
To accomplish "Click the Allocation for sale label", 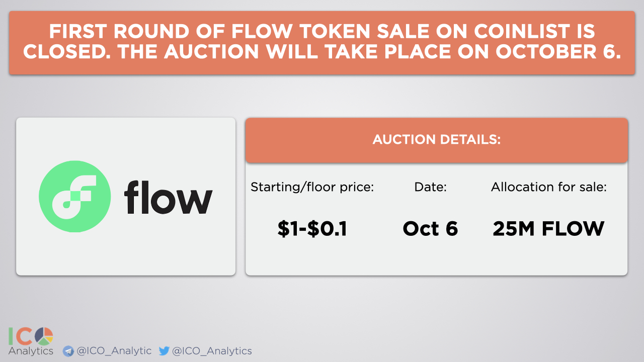I will (x=549, y=188).
